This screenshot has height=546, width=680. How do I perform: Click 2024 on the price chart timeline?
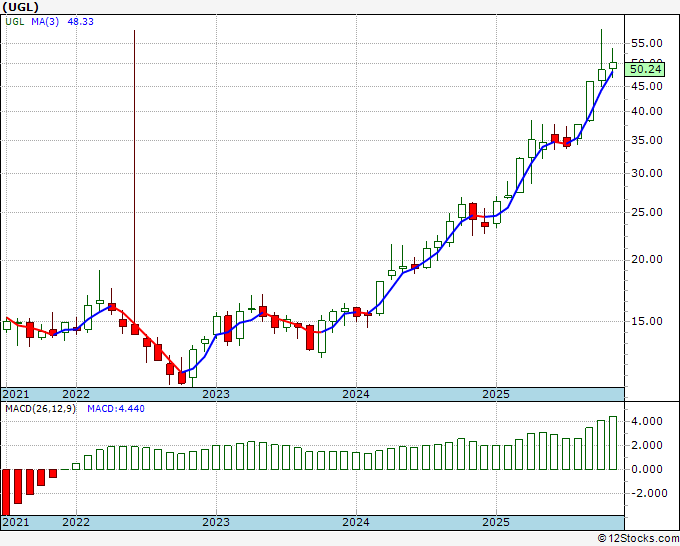(356, 395)
